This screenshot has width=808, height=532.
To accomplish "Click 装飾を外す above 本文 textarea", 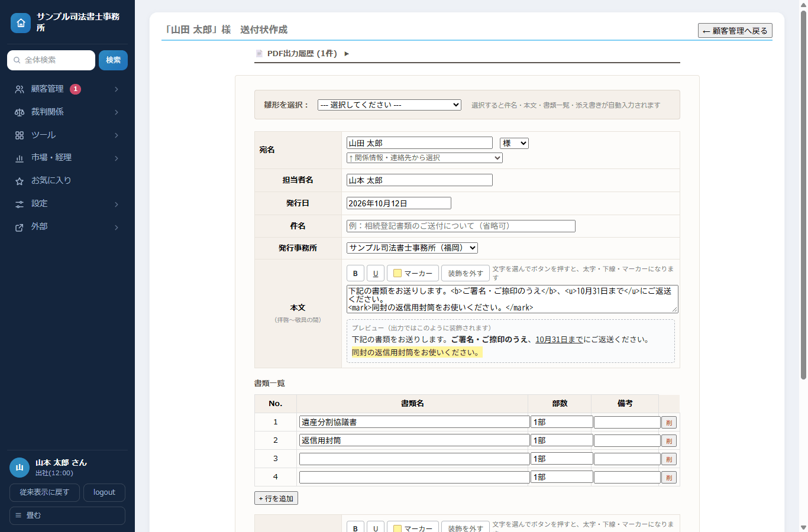I will pos(466,273).
